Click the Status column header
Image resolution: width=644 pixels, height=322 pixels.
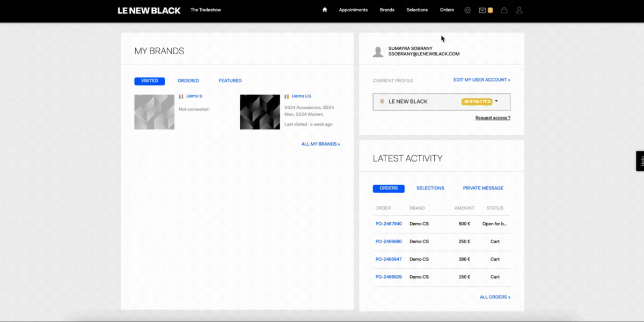[495, 208]
